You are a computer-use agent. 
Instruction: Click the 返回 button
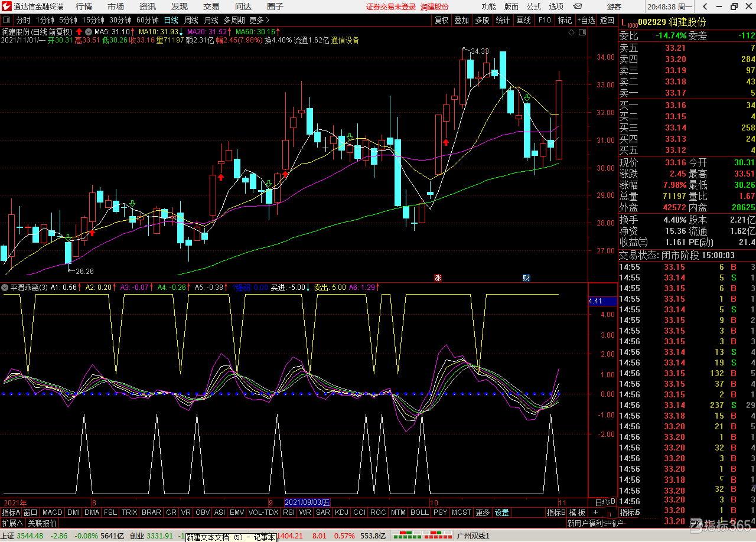(607, 20)
